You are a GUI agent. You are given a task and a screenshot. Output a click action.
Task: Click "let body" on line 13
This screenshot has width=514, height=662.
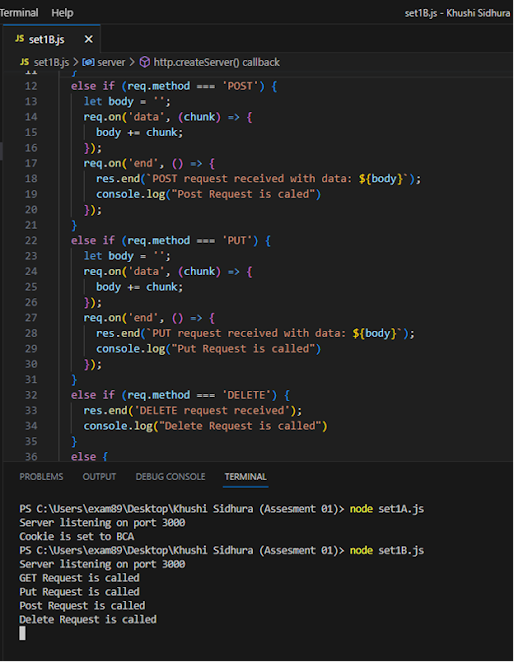[x=109, y=102]
